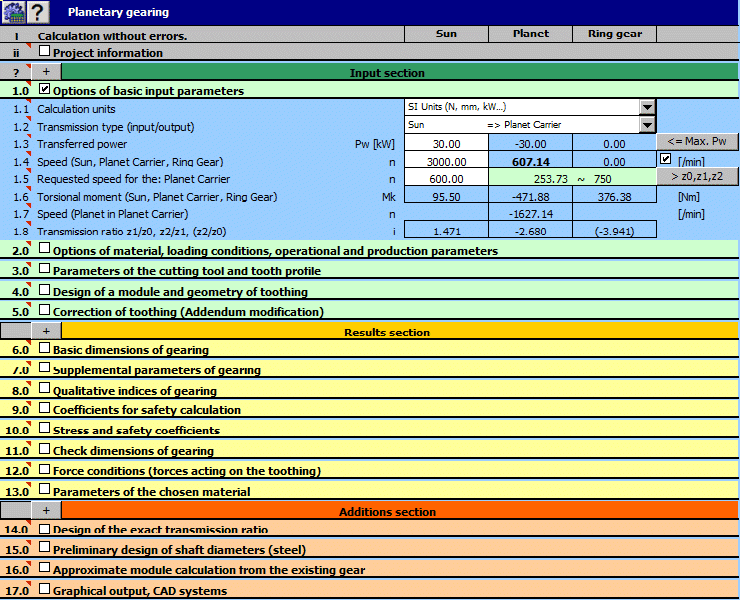Click Requested speed field showing 600.00
Viewport: 740px width, 600px height.
click(446, 179)
